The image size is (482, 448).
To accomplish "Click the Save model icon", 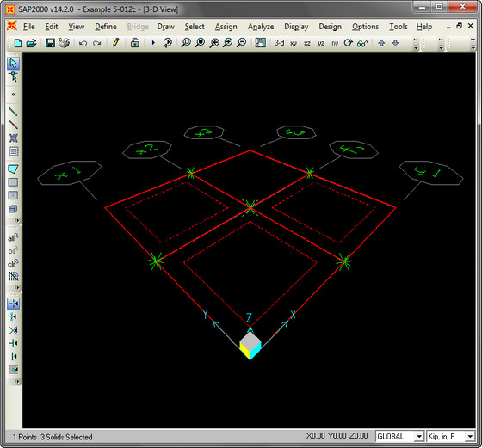I will coord(50,43).
